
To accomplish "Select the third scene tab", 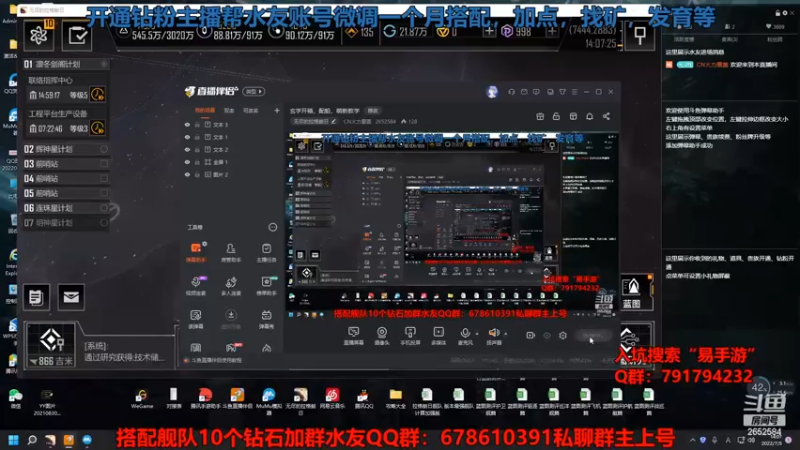I will pos(251,110).
